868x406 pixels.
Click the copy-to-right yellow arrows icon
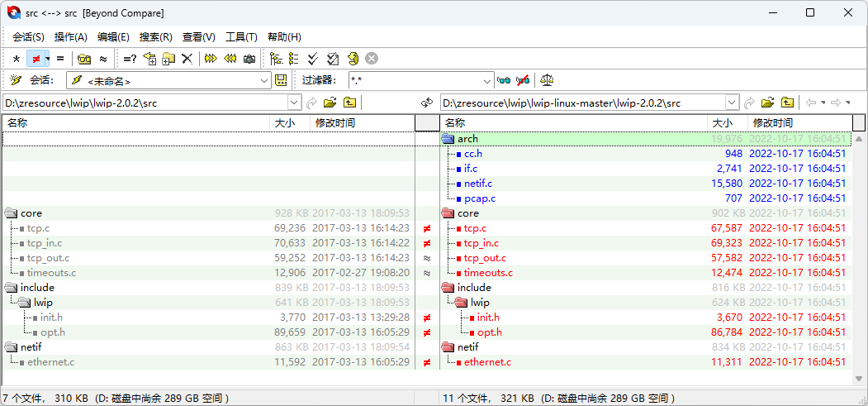tap(211, 59)
